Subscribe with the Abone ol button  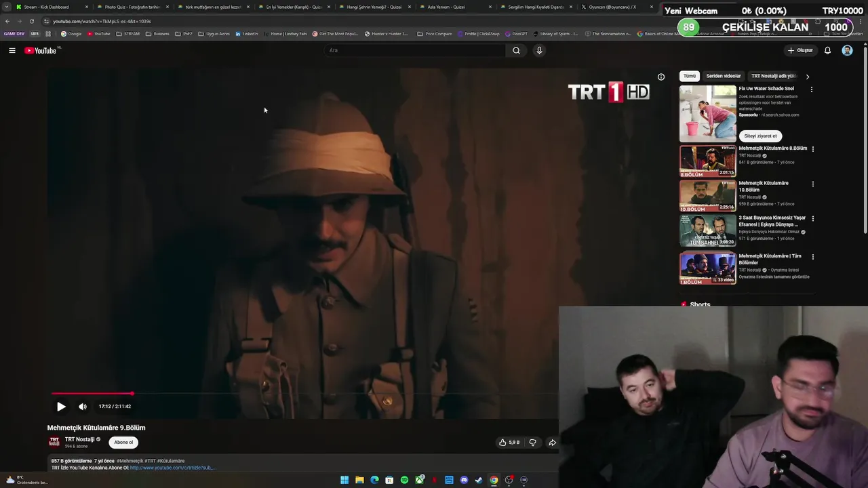point(123,442)
